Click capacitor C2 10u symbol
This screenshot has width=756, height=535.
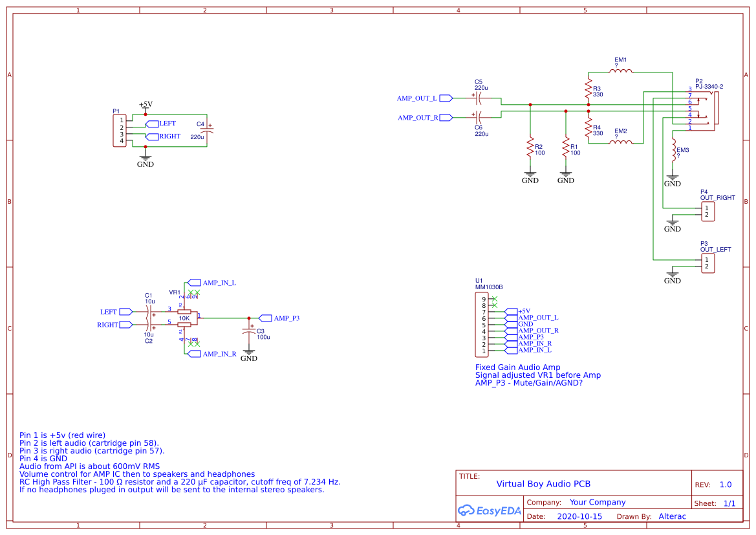pos(149,325)
